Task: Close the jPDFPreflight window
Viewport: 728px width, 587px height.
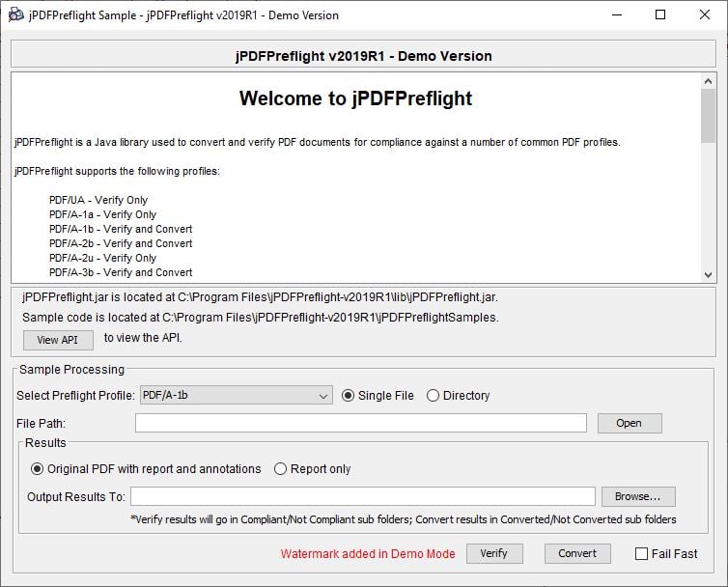Action: (x=704, y=14)
